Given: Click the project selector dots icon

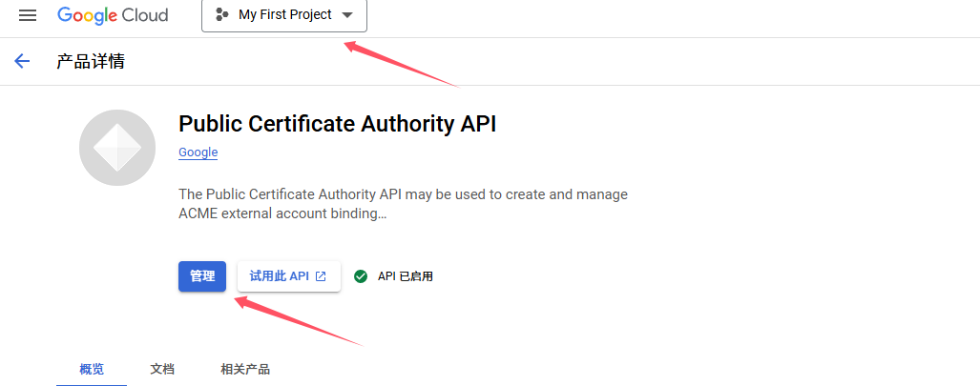Looking at the screenshot, I should pos(222,15).
